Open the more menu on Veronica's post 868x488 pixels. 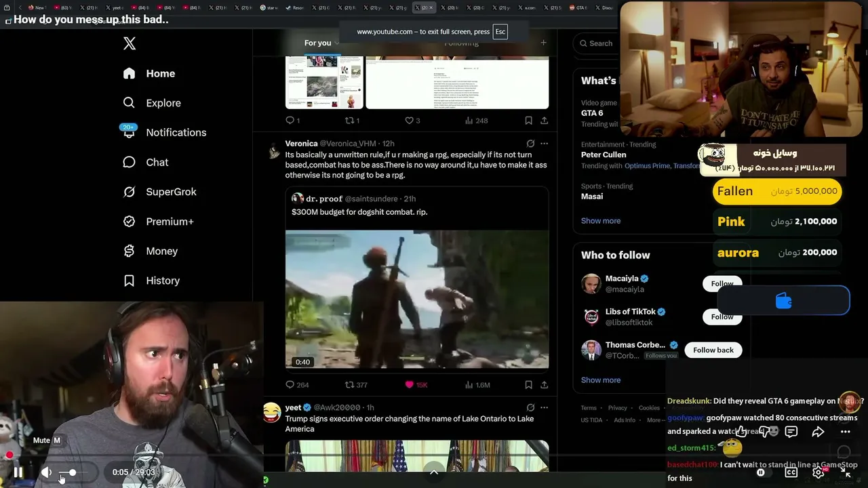pyautogui.click(x=544, y=144)
